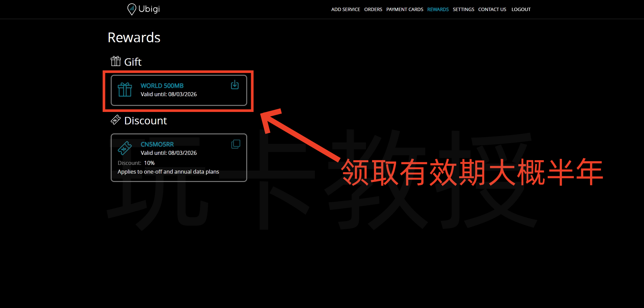Click the gift icon beside the Gift heading

click(116, 61)
